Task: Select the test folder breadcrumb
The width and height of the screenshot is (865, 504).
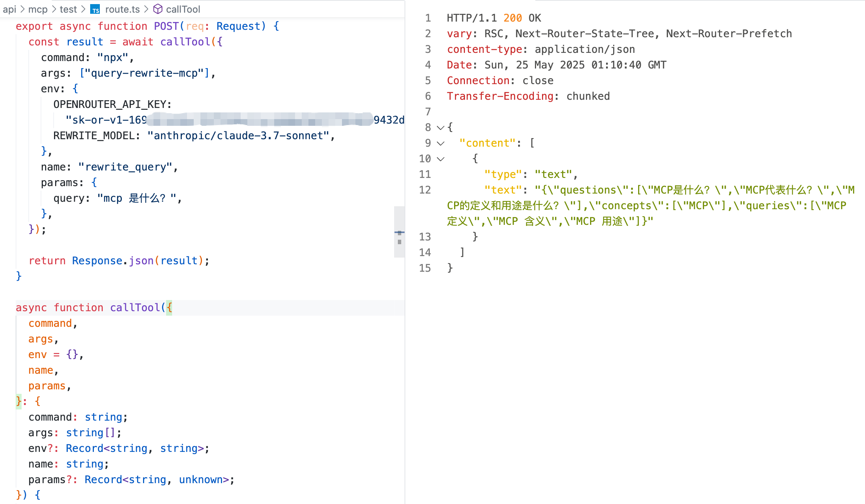Action: [68, 9]
